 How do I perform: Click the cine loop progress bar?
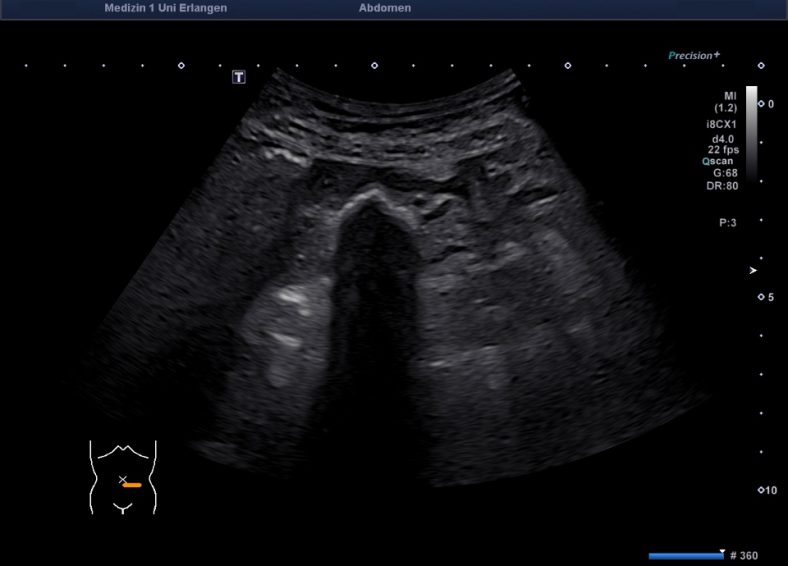pyautogui.click(x=685, y=555)
